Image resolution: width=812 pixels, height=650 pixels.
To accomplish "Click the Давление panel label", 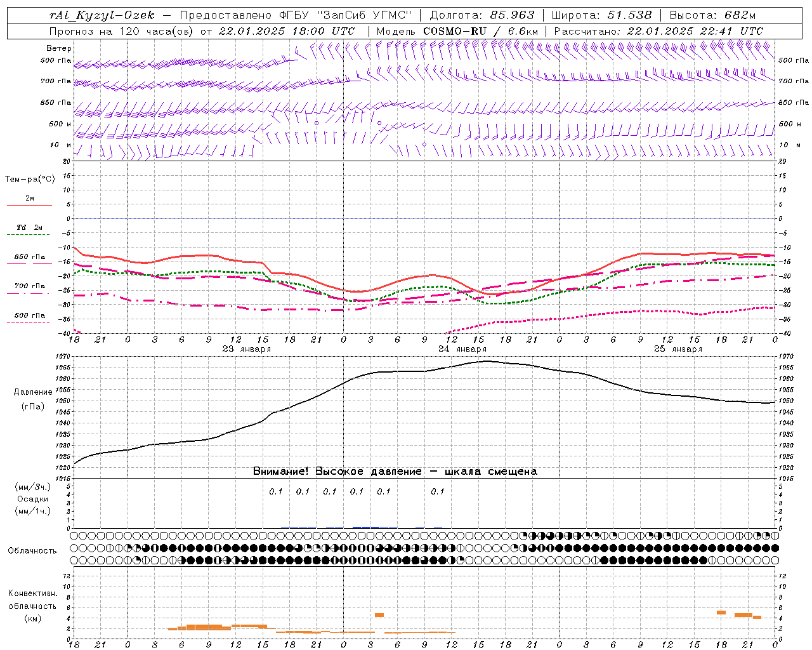I will pyautogui.click(x=33, y=392).
